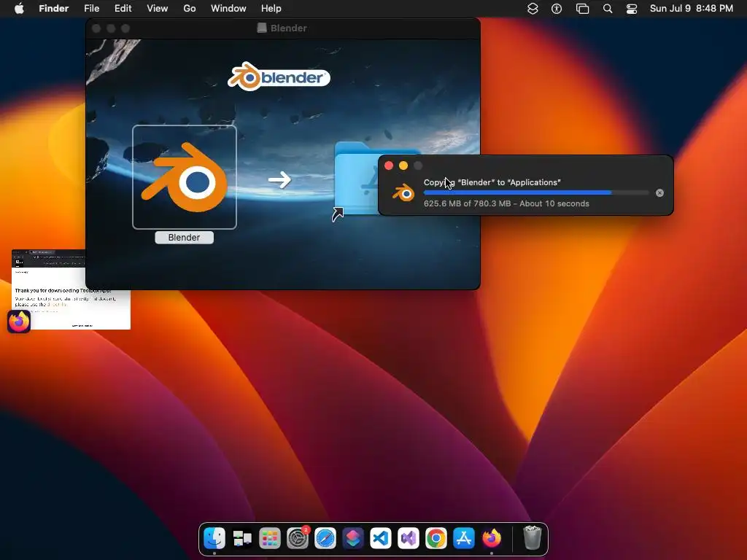Launch Safari from the Dock
747x560 pixels.
click(325, 538)
